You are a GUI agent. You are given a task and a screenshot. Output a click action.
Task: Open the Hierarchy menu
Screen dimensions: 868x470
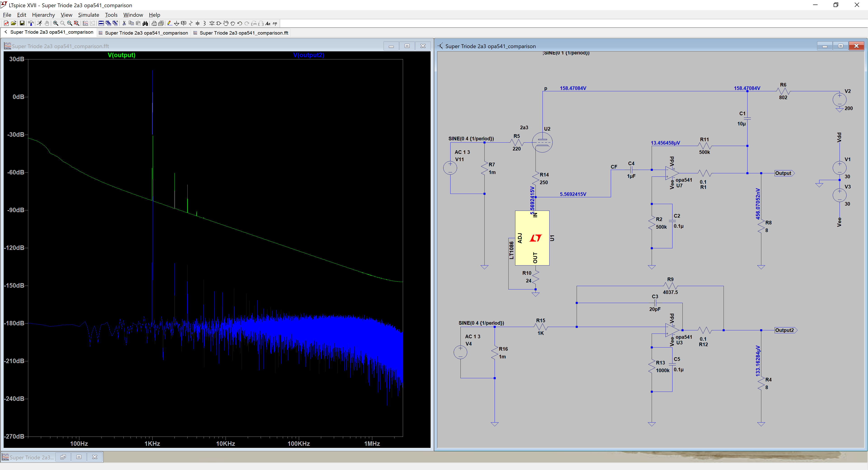click(x=43, y=15)
